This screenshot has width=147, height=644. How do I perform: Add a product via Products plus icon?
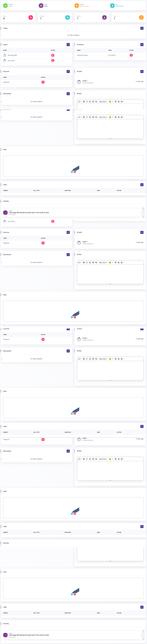[x=142, y=45]
